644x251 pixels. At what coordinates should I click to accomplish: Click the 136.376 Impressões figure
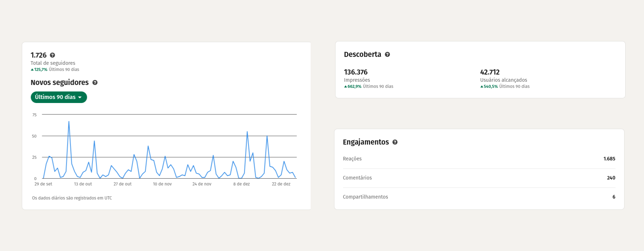[x=356, y=72]
